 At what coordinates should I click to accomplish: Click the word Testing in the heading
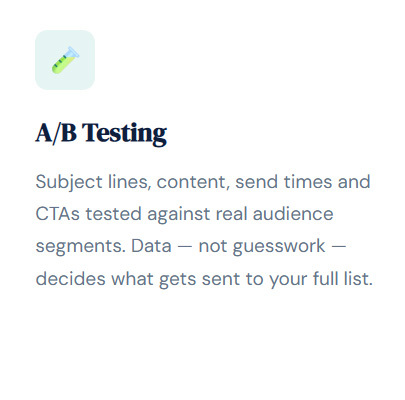coord(125,134)
